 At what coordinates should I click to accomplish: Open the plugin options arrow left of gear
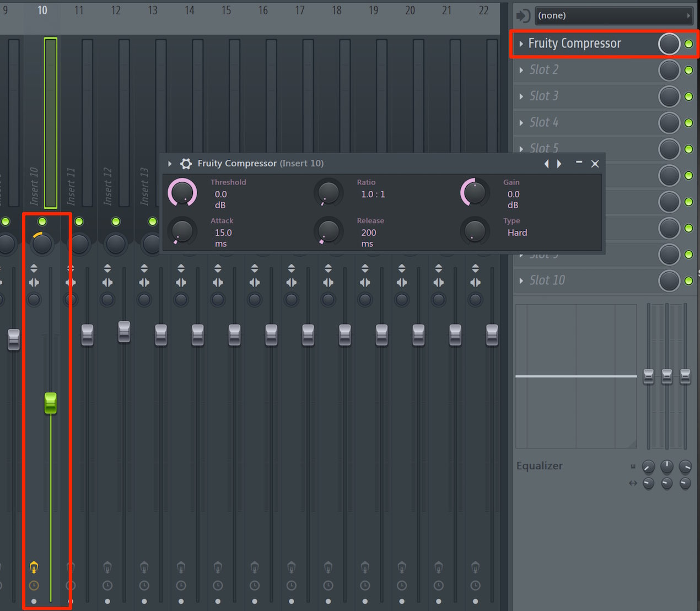click(x=170, y=164)
